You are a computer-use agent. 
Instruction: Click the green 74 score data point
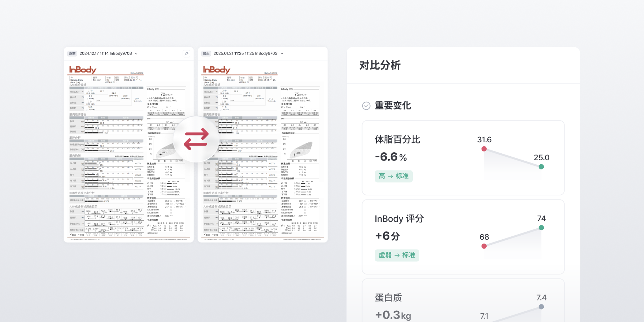click(x=541, y=228)
